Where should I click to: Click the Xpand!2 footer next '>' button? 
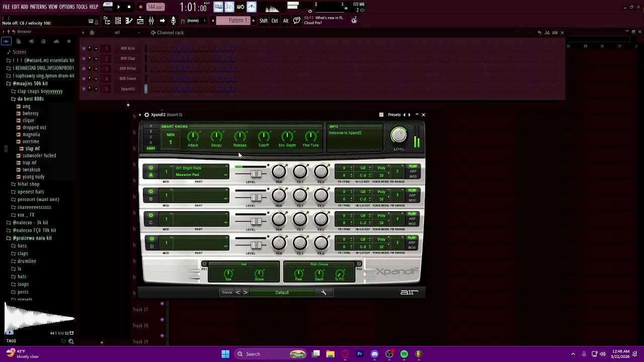(245, 293)
